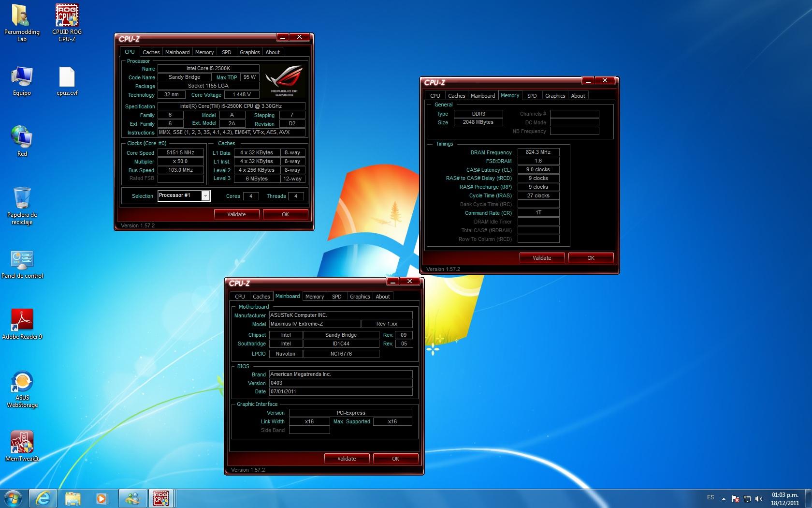Open Windows Media Player taskbar icon

click(101, 498)
